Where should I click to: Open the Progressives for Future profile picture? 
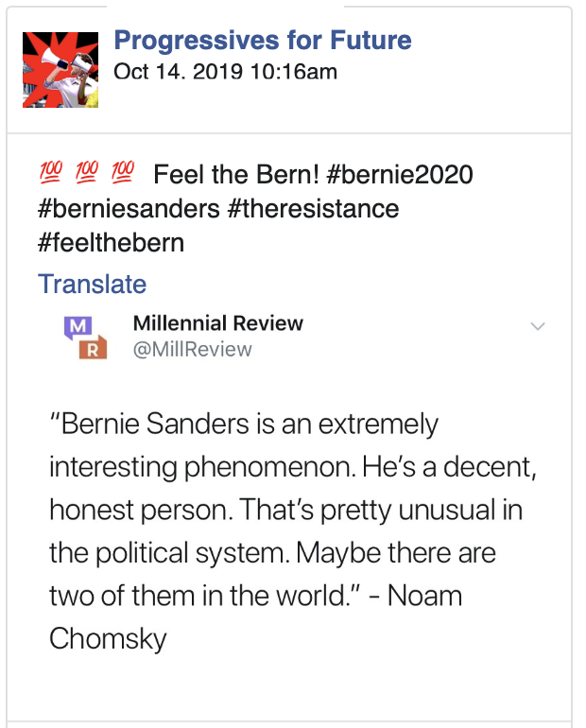[60, 69]
